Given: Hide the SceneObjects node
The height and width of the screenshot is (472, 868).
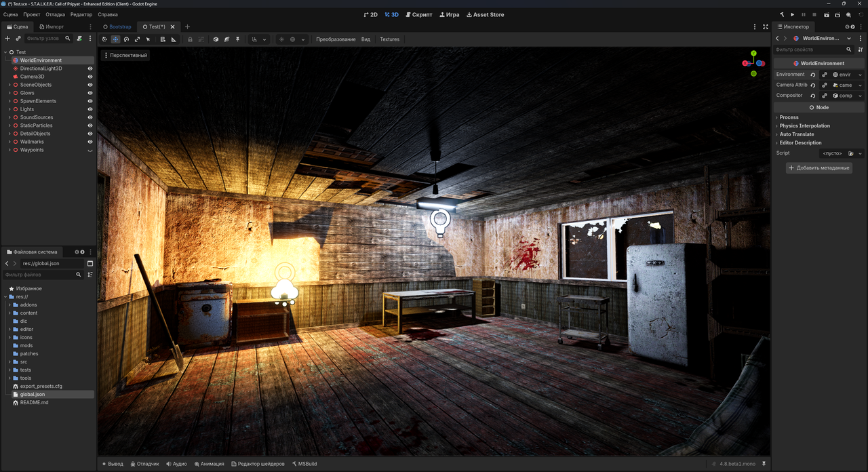Looking at the screenshot, I should [x=90, y=85].
